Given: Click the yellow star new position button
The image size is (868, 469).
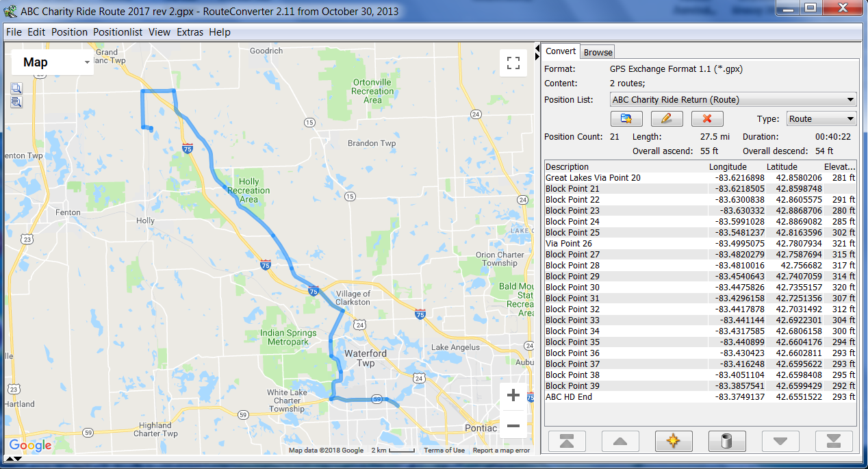Looking at the screenshot, I should [x=674, y=442].
